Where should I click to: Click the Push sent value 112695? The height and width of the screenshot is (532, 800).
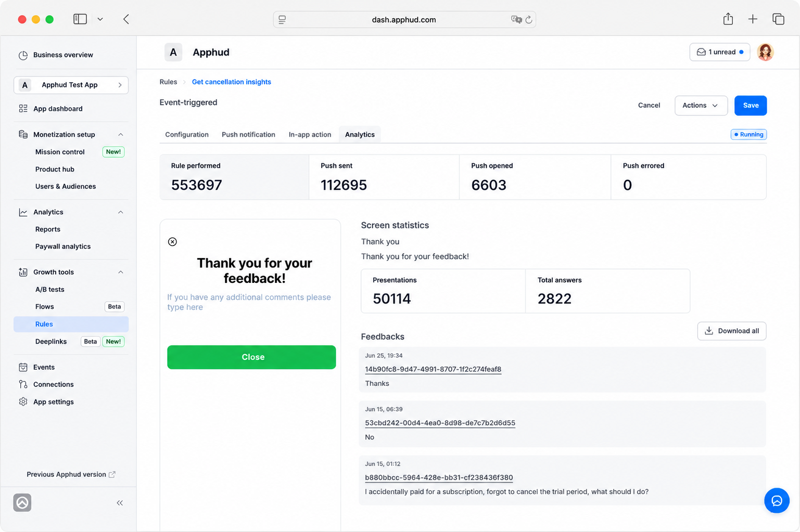pyautogui.click(x=344, y=185)
